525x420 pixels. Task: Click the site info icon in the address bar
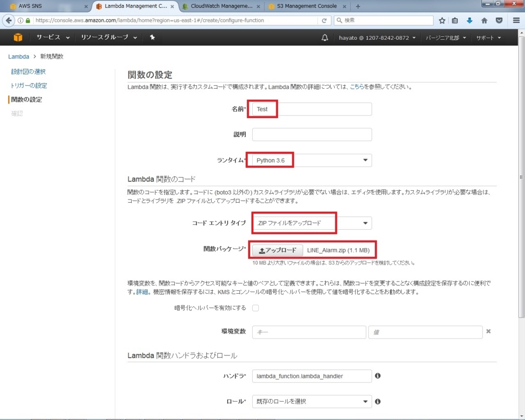21,21
